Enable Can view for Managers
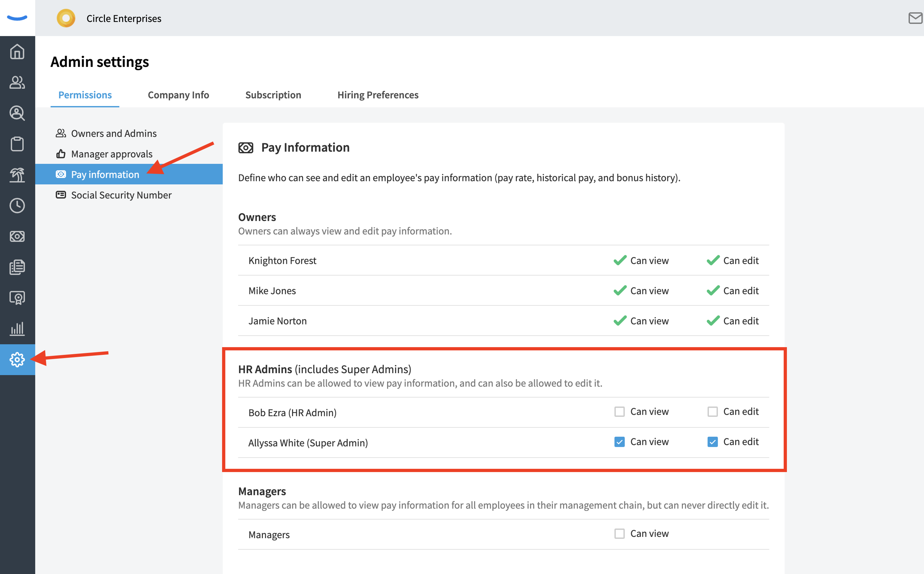 pyautogui.click(x=620, y=534)
